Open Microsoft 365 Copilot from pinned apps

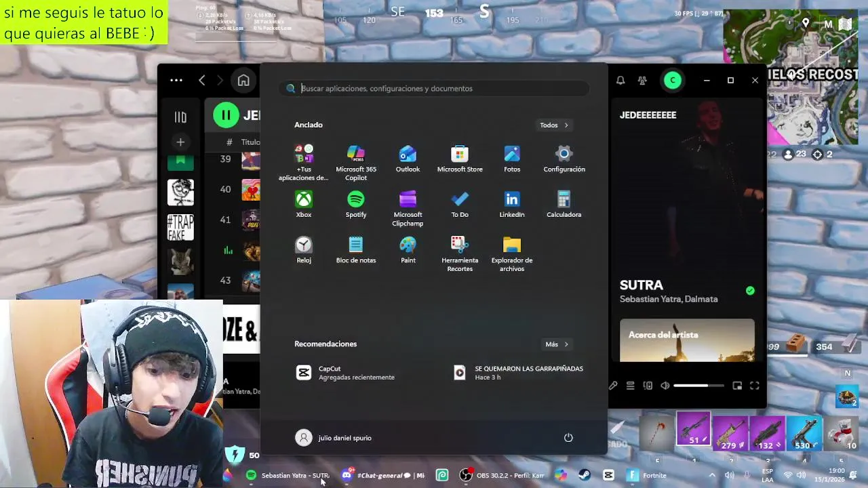[x=355, y=163]
